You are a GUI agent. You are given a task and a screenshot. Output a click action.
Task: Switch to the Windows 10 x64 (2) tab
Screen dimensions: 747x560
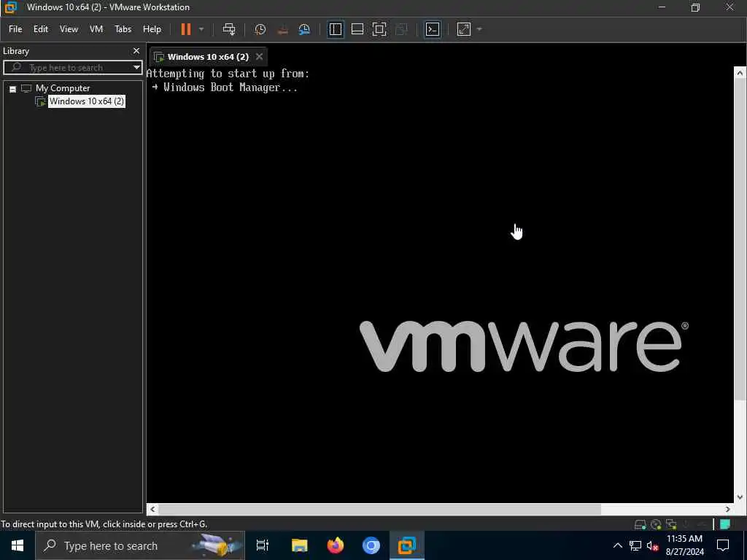[x=208, y=57]
